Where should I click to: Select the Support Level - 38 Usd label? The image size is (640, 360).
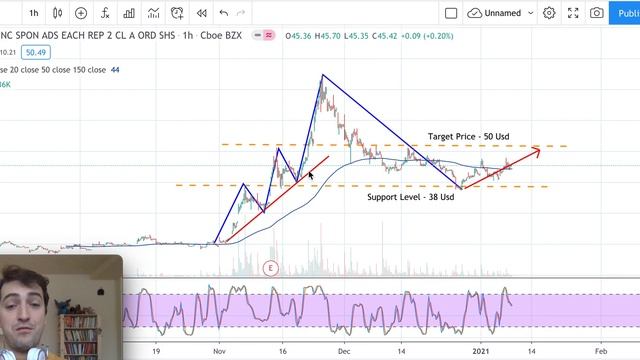[x=411, y=197]
